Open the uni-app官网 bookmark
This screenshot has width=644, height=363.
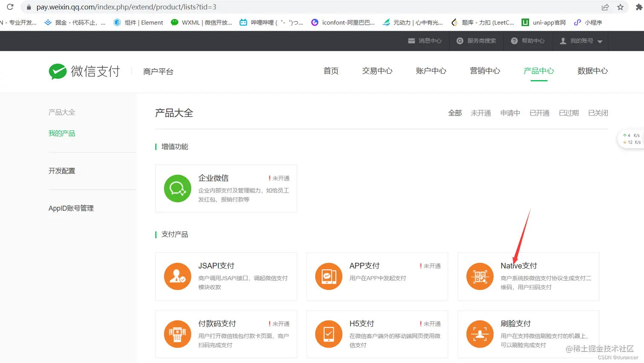coord(544,23)
